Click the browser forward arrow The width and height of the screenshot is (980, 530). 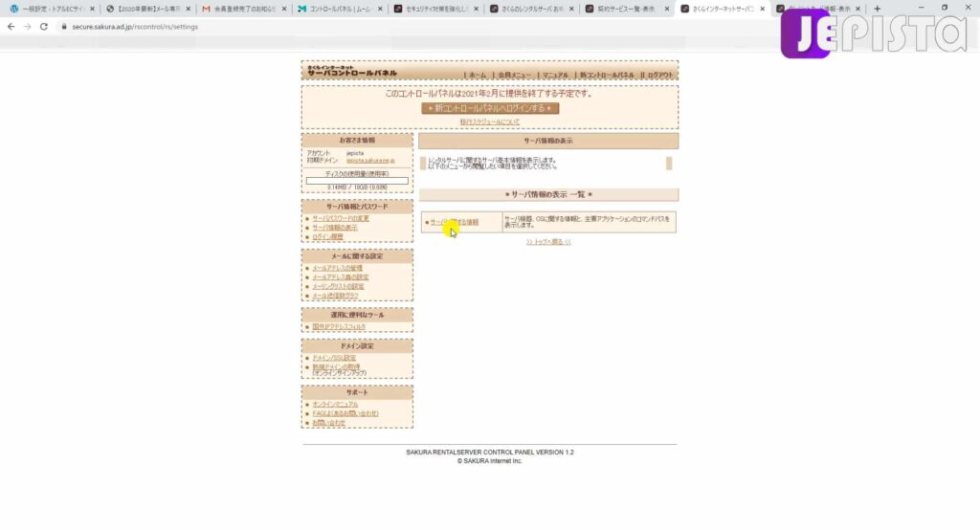click(x=28, y=27)
